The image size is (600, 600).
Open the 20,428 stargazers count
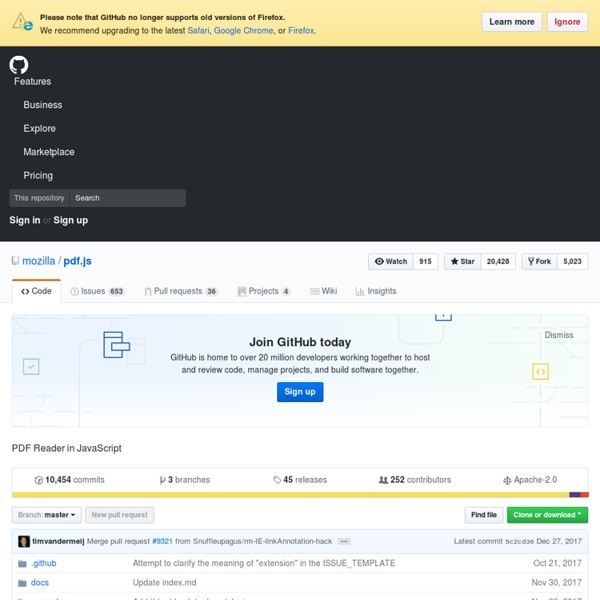498,261
